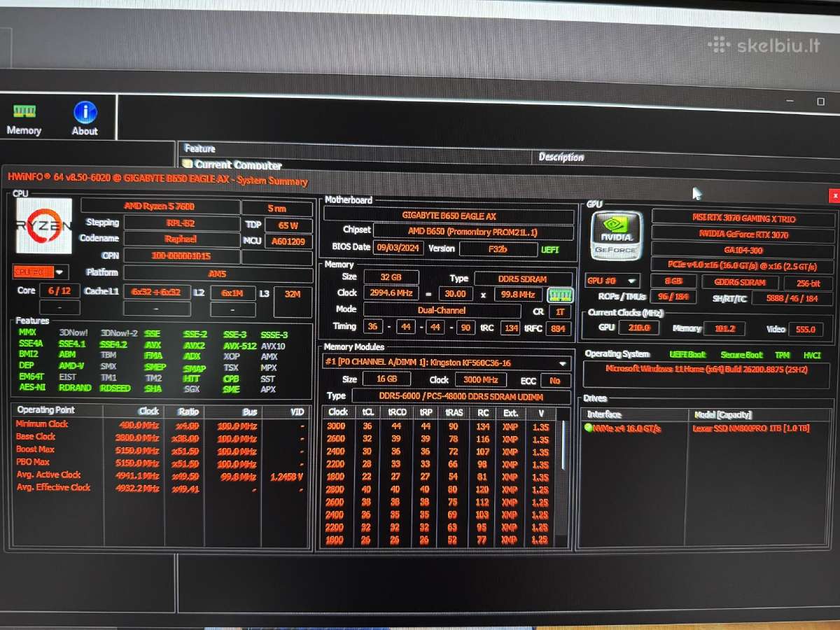Click the tCL column header
Image resolution: width=840 pixels, height=630 pixels.
tap(367, 413)
